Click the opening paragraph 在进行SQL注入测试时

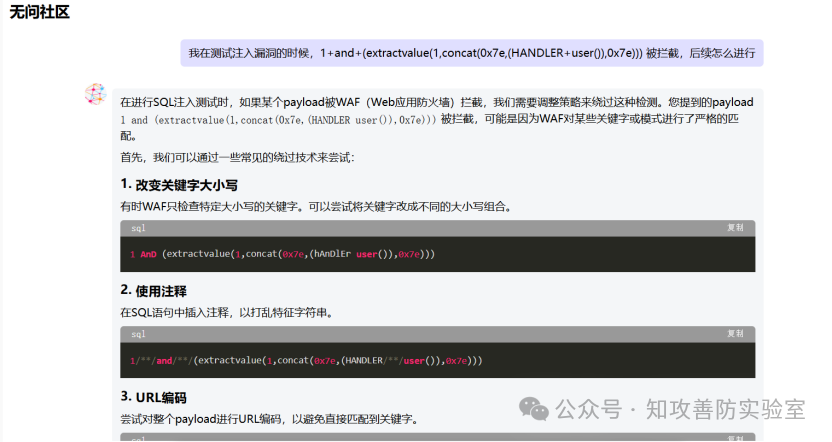(x=437, y=119)
